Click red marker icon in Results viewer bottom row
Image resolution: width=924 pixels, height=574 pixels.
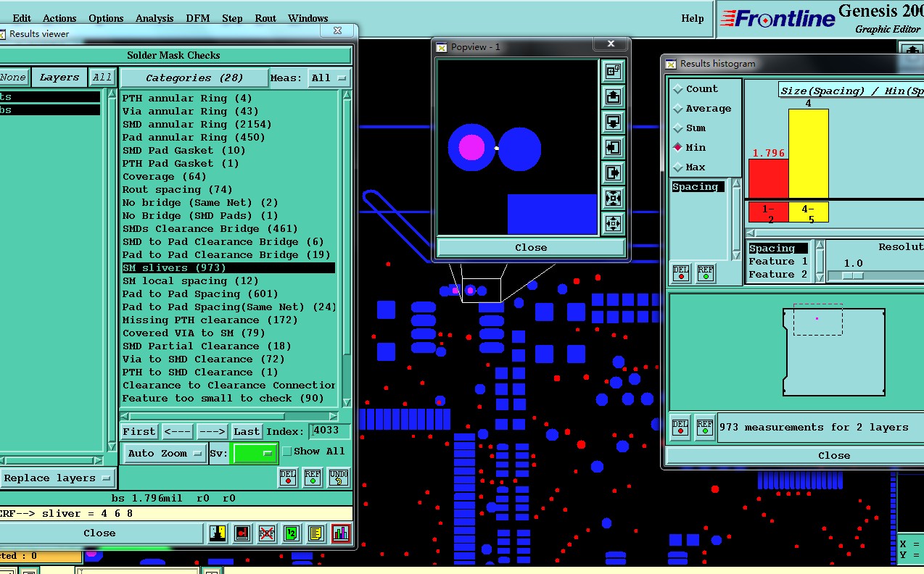(242, 533)
